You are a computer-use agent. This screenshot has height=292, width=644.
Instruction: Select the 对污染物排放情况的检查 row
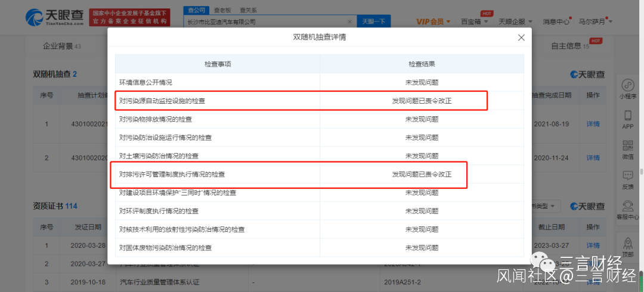pyautogui.click(x=320, y=119)
